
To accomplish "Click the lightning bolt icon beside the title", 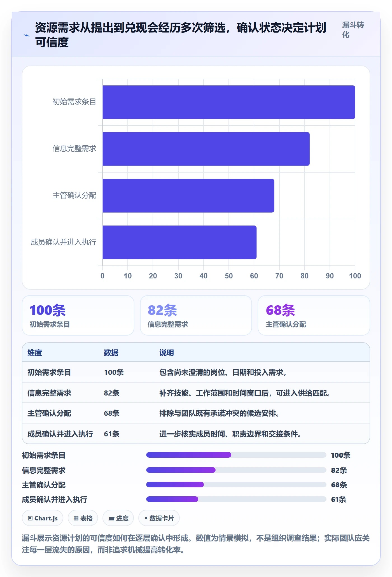I will [27, 35].
